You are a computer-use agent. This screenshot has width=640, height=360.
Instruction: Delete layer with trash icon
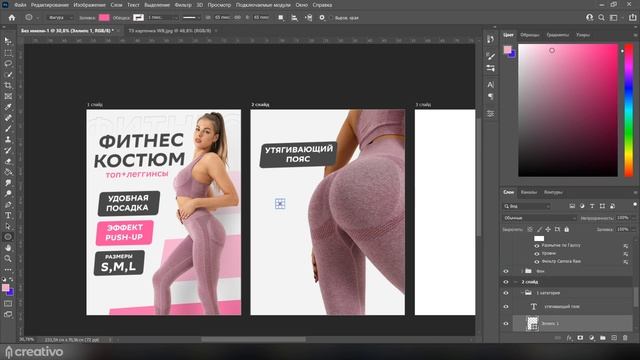625,338
